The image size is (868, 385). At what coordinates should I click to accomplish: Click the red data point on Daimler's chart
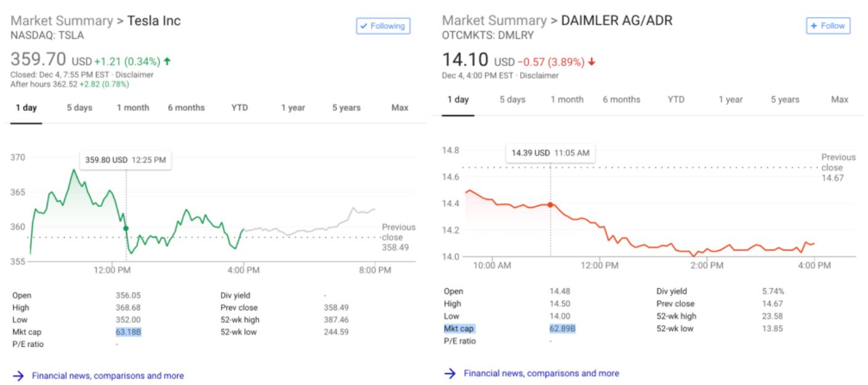(x=550, y=205)
